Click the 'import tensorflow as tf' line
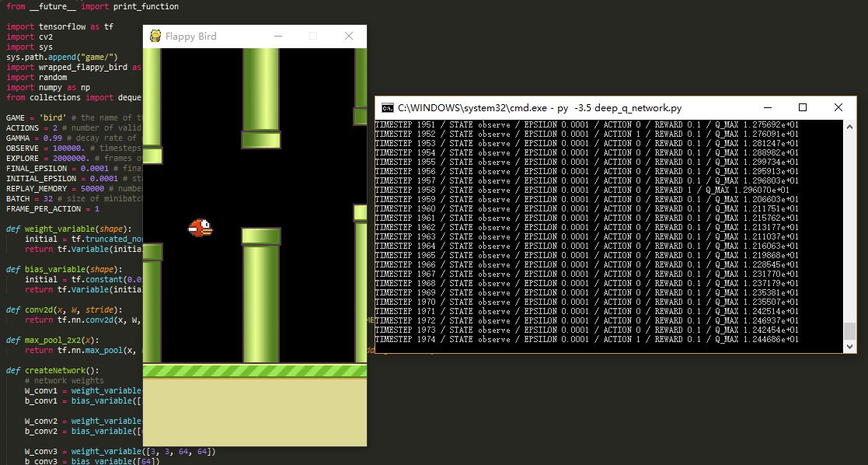 60,26
